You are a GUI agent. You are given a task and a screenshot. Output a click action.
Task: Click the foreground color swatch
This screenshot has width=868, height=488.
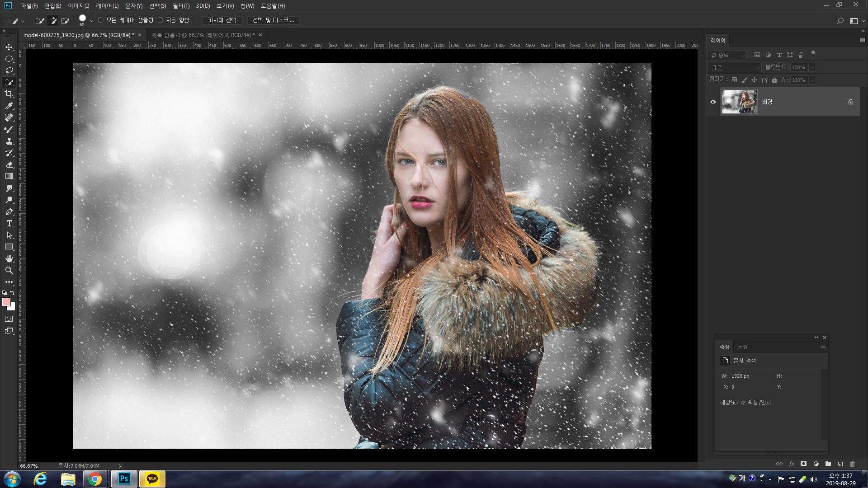pyautogui.click(x=6, y=302)
